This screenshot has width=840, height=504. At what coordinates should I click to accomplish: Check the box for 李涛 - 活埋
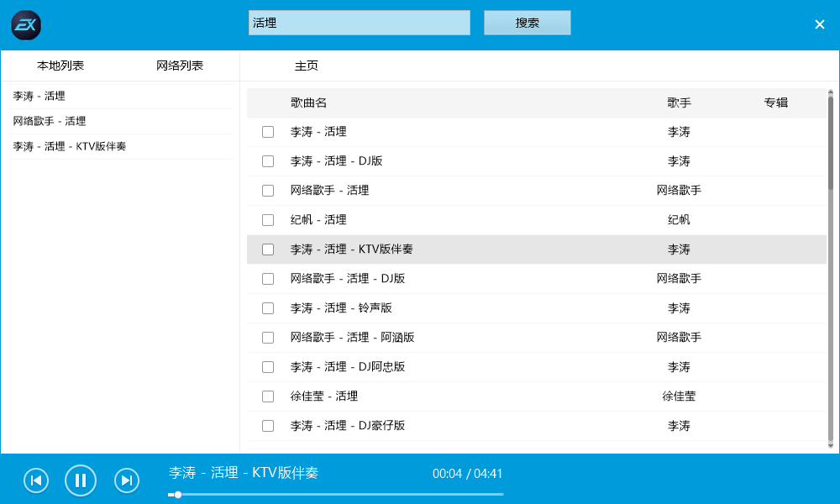(268, 131)
